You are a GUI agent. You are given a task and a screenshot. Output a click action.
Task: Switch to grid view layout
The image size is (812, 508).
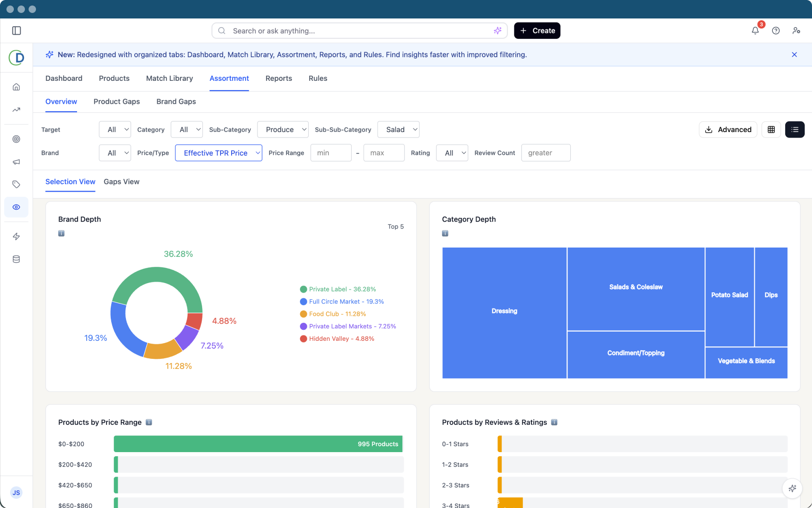click(771, 130)
